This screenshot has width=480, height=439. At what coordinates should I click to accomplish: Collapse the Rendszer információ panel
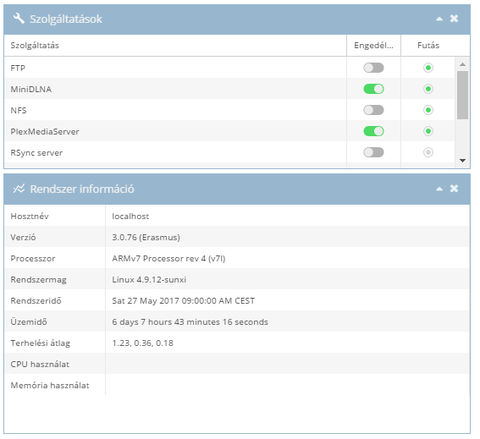point(439,189)
